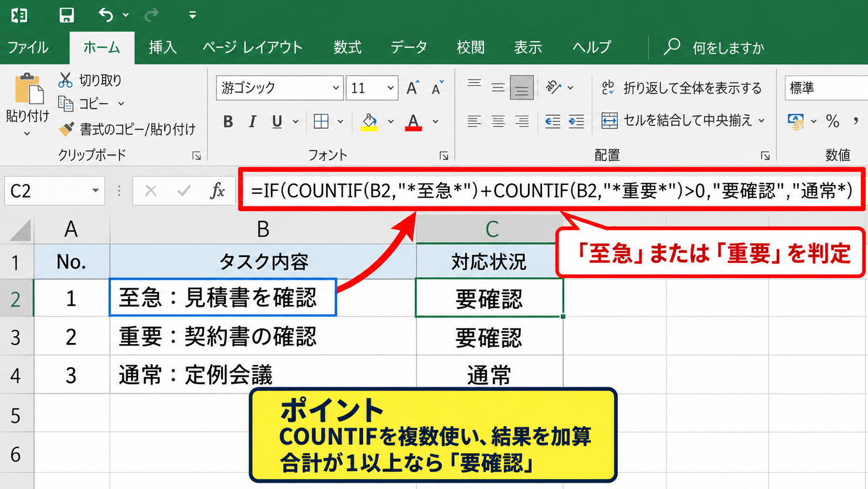
Task: Click the orientation angled text icon
Action: [553, 87]
